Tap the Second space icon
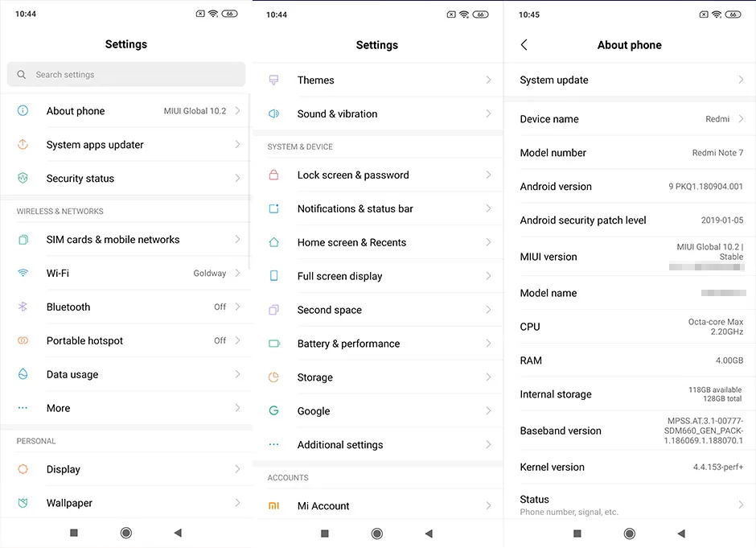756x548 pixels. (x=274, y=310)
